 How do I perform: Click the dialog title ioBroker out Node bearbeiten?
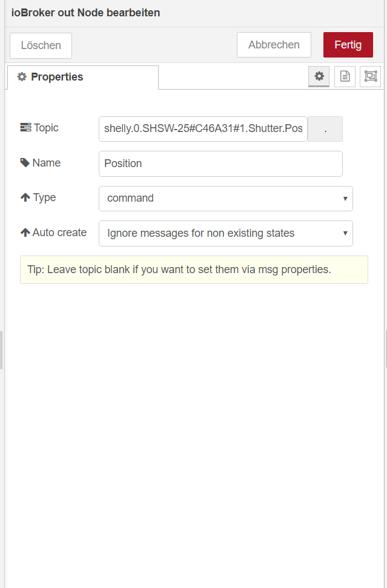pos(85,13)
